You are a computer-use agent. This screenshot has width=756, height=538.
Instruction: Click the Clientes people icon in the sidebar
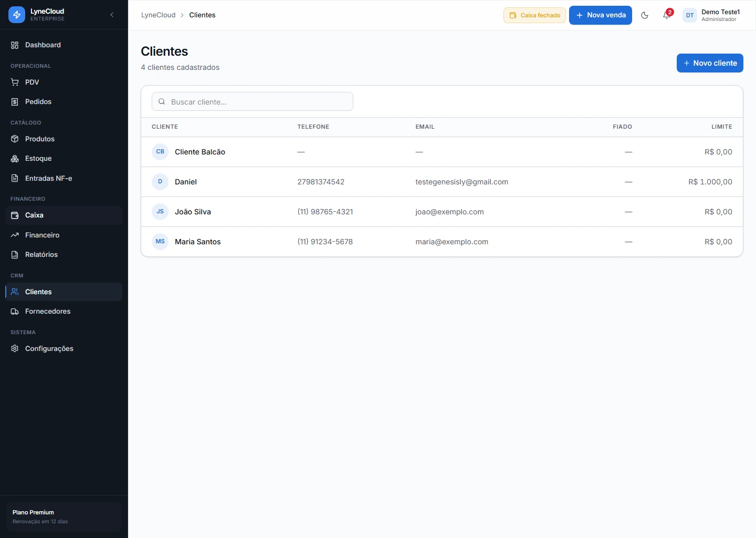coord(15,292)
